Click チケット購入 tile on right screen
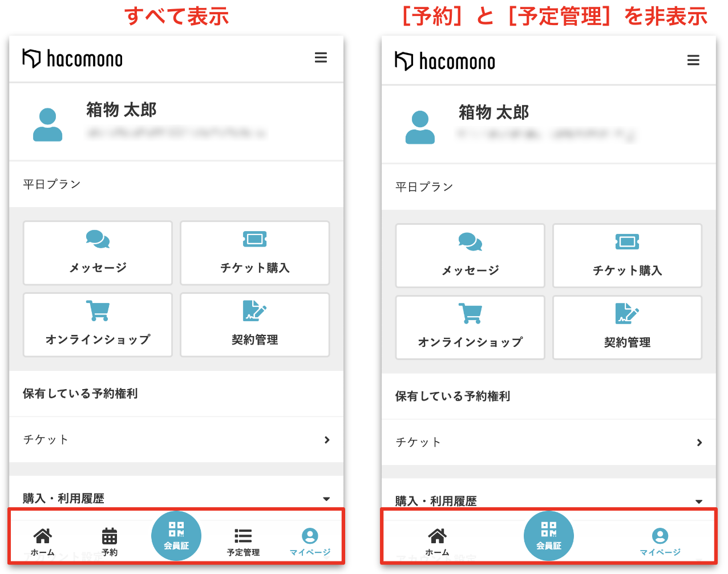 point(627,256)
